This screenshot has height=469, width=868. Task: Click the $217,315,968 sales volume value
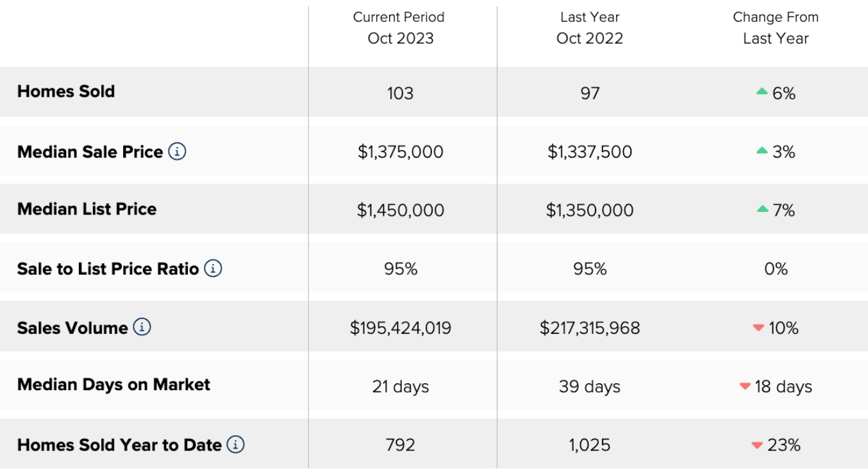590,328
